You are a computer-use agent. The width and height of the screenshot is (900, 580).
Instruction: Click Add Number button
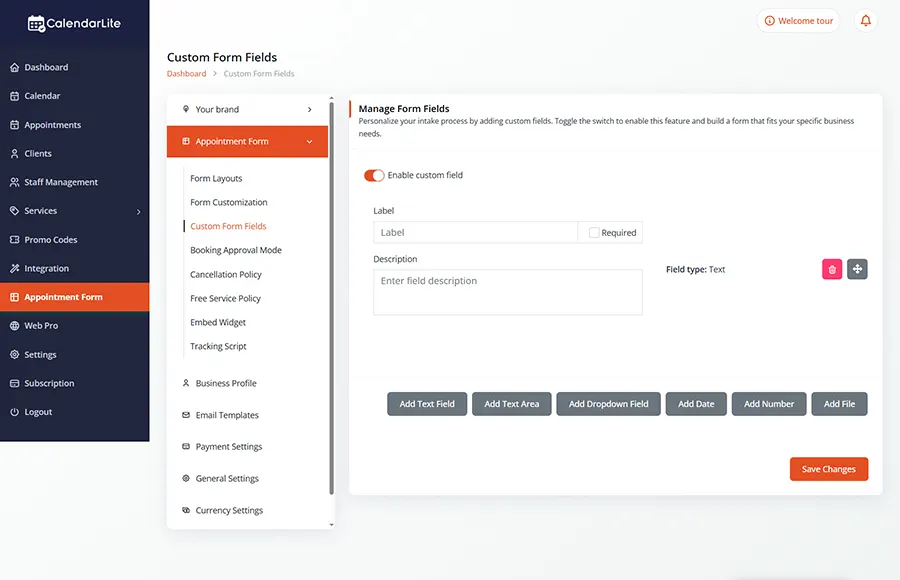click(x=769, y=404)
